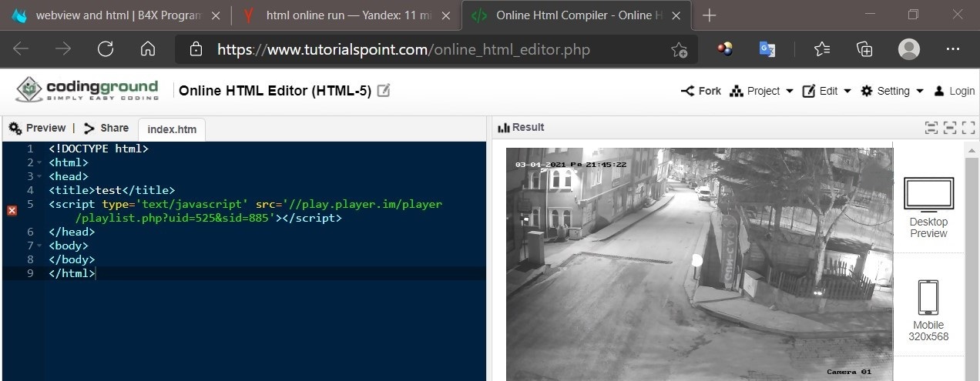Collapse the body tag on line 7
The image size is (980, 381).
click(39, 246)
